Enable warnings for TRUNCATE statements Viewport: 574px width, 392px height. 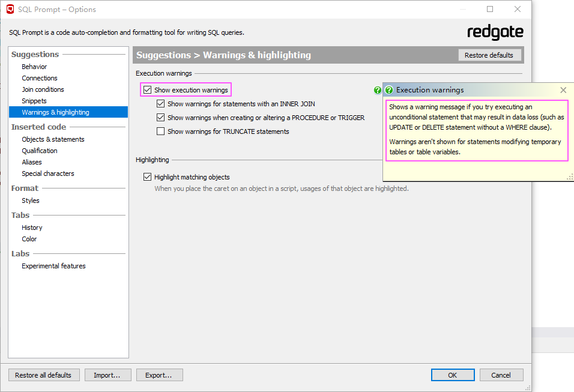161,131
